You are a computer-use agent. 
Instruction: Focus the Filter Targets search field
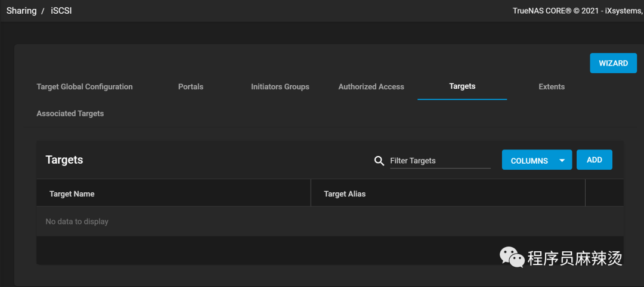(x=440, y=160)
